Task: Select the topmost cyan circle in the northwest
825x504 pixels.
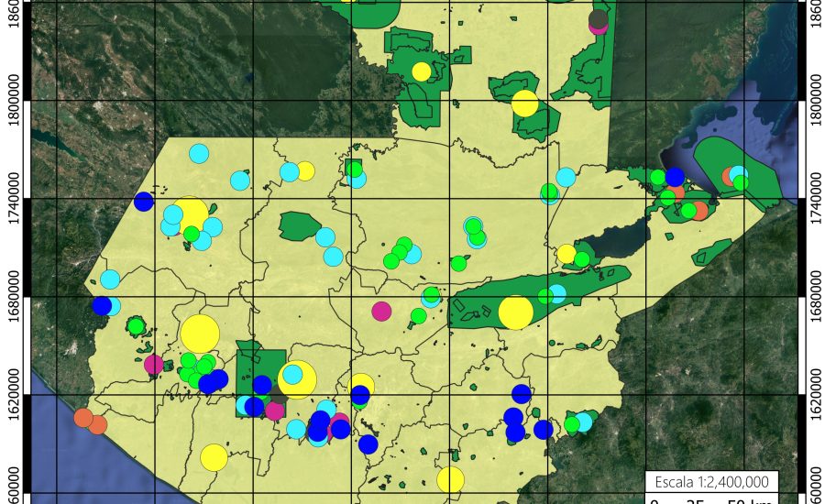Action: pos(199,154)
